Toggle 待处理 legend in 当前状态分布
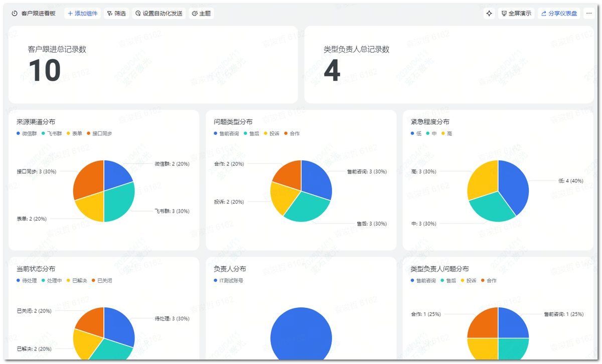This screenshot has width=602, height=364. (27, 280)
